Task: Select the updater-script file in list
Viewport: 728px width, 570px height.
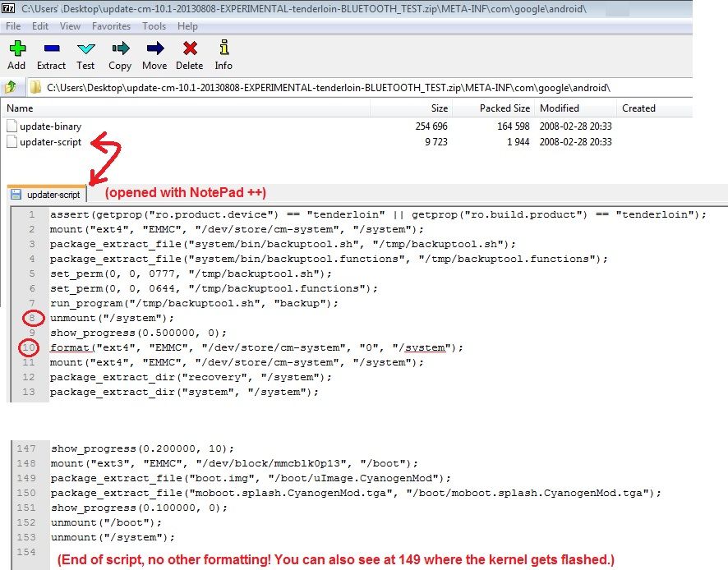Action: click(x=50, y=142)
